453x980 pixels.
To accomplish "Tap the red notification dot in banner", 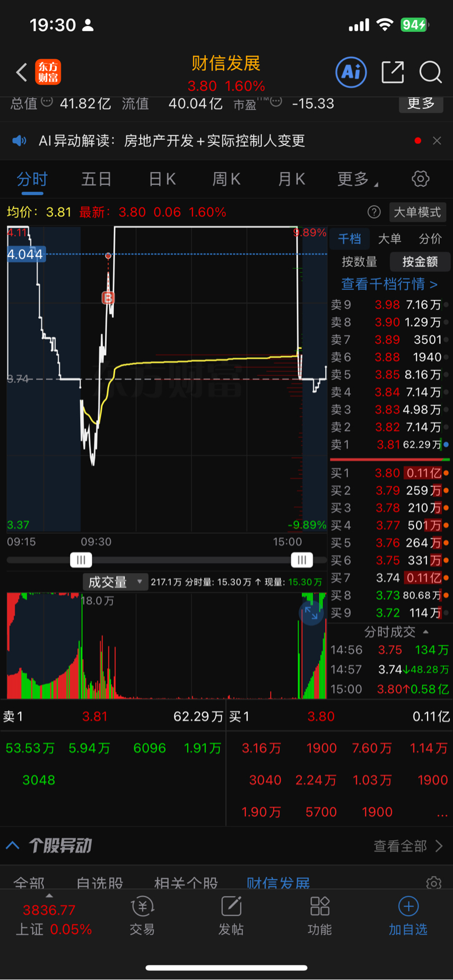I will 418,141.
